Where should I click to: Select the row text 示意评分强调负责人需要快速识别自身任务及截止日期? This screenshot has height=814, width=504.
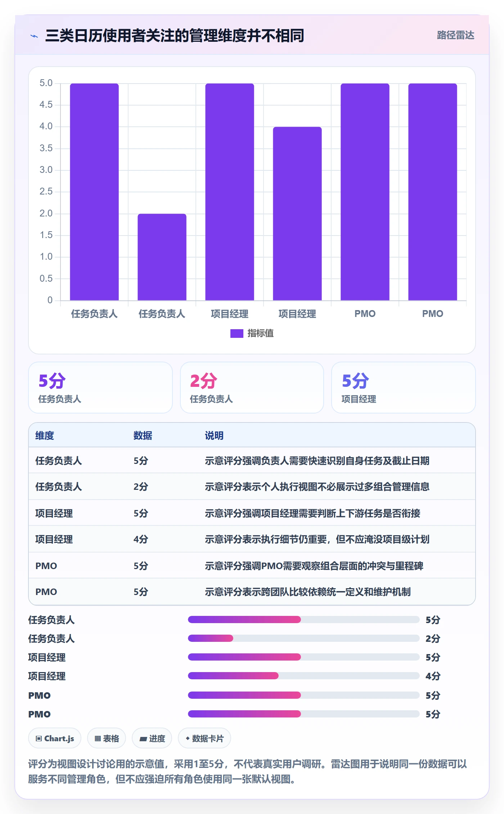click(317, 461)
